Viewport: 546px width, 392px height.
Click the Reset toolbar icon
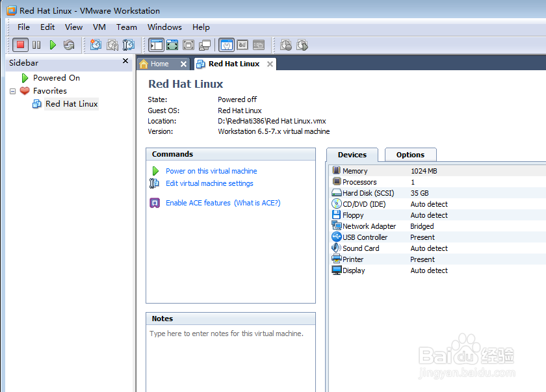click(x=69, y=45)
